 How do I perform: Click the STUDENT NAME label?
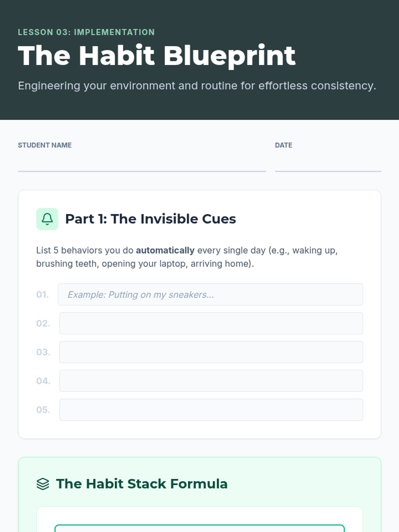pos(45,145)
